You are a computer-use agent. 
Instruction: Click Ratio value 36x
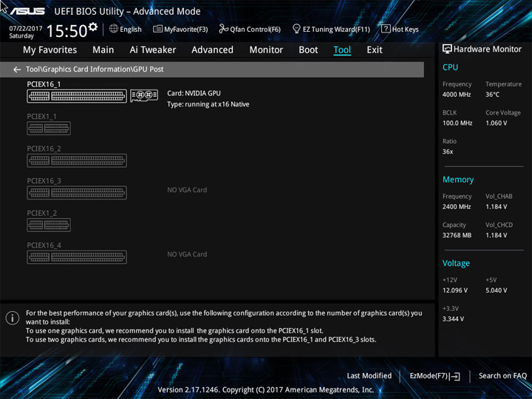coord(448,151)
